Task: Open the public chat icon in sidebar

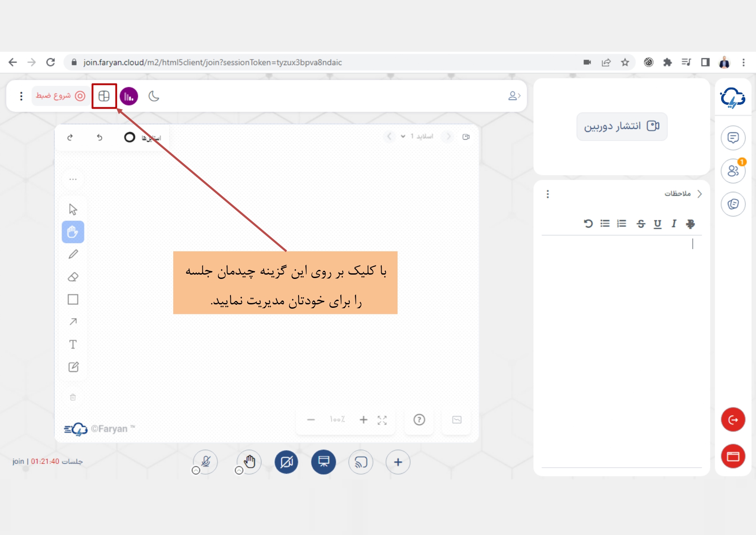Action: click(733, 138)
